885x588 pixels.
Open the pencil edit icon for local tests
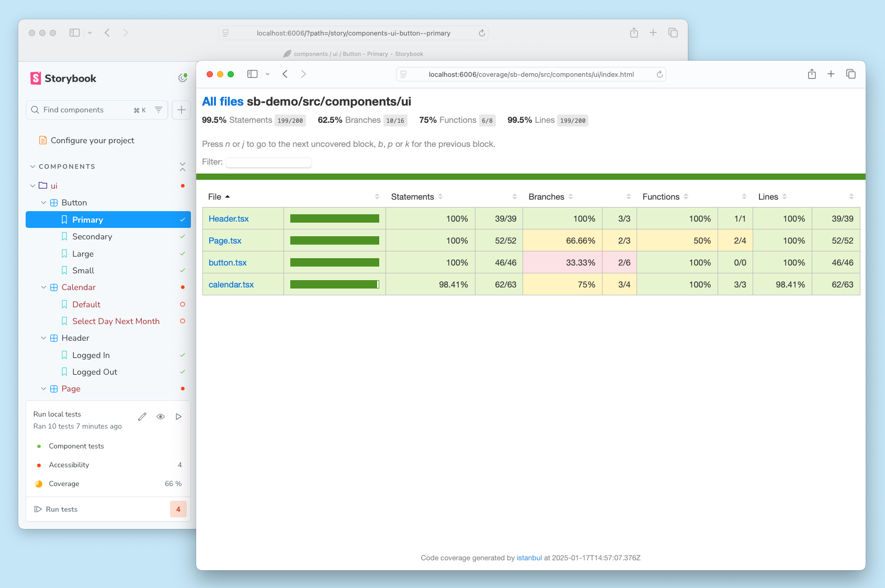(x=142, y=417)
